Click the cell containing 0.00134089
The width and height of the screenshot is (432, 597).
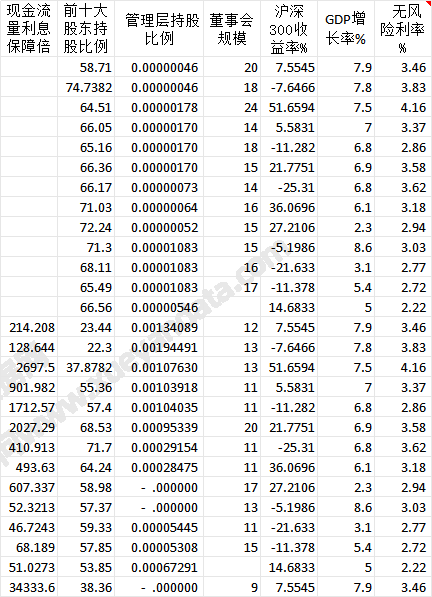(x=159, y=327)
